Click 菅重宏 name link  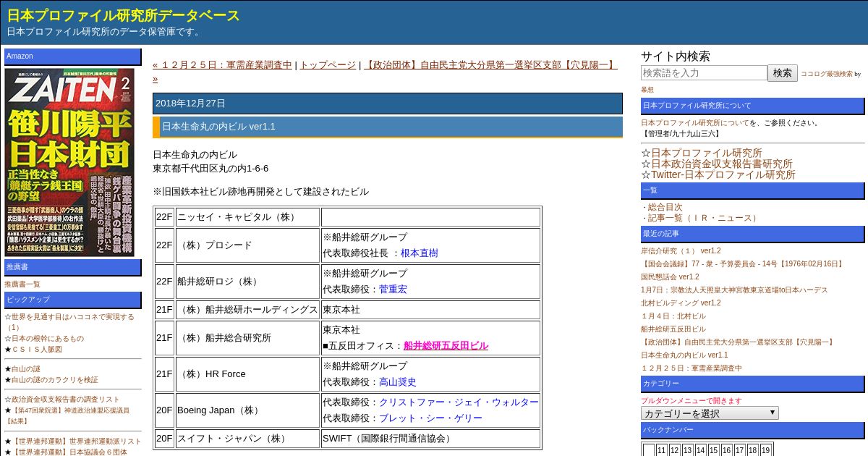pos(393,289)
